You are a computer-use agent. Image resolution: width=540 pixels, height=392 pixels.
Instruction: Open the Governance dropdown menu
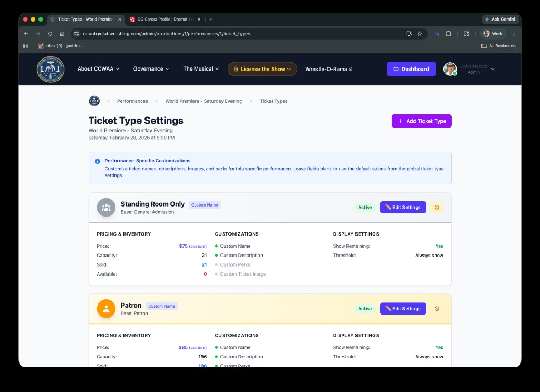click(151, 69)
